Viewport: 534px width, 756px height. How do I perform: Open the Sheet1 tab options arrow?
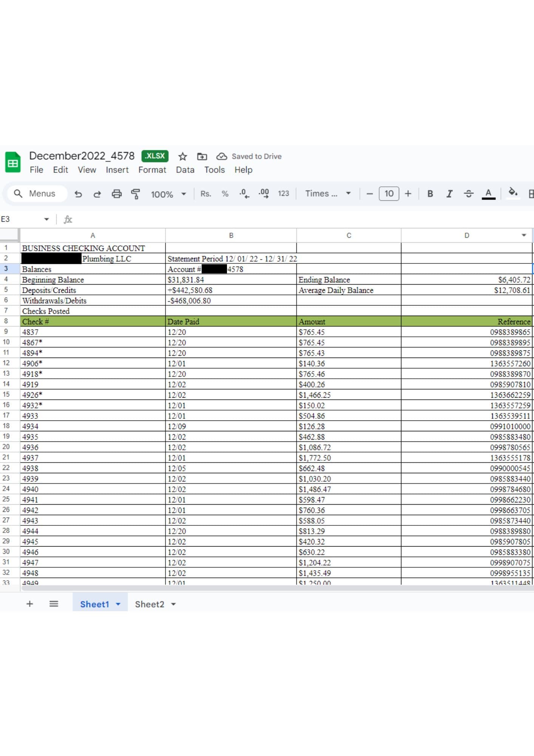(118, 604)
